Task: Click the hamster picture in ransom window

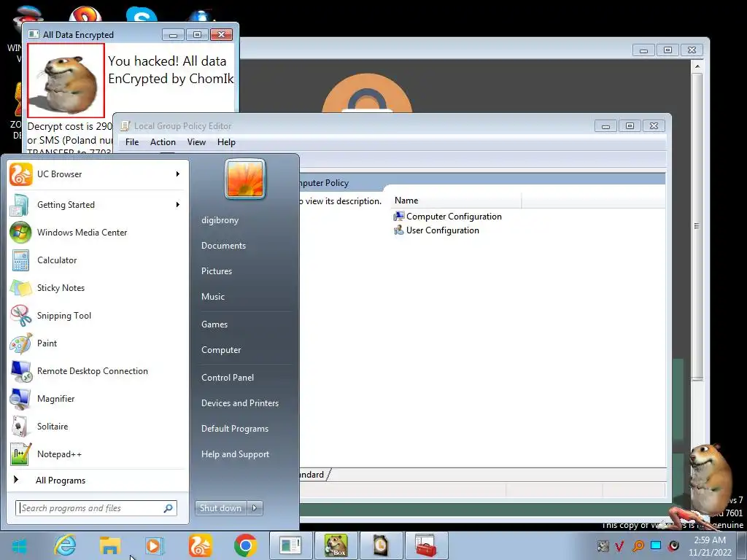Action: (x=66, y=80)
